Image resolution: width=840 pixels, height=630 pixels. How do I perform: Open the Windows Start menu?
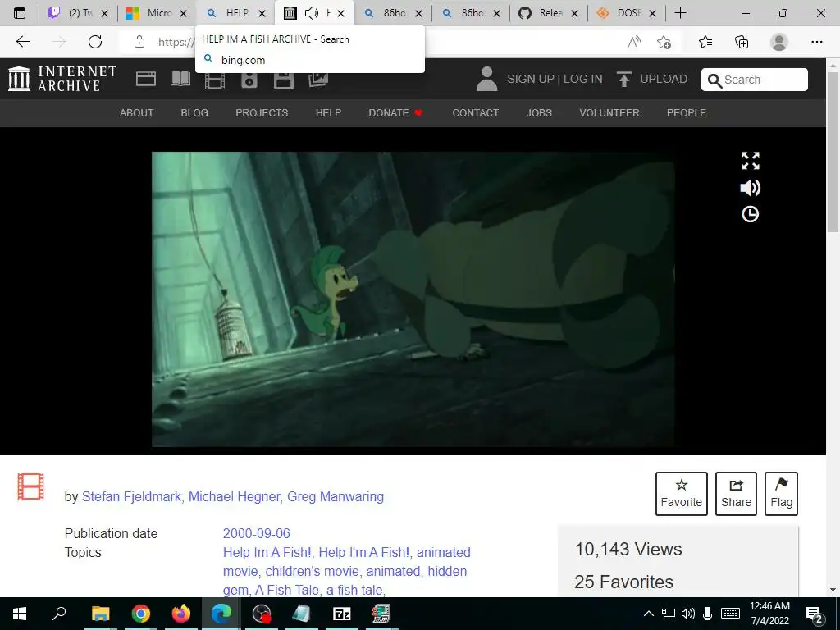click(20, 614)
